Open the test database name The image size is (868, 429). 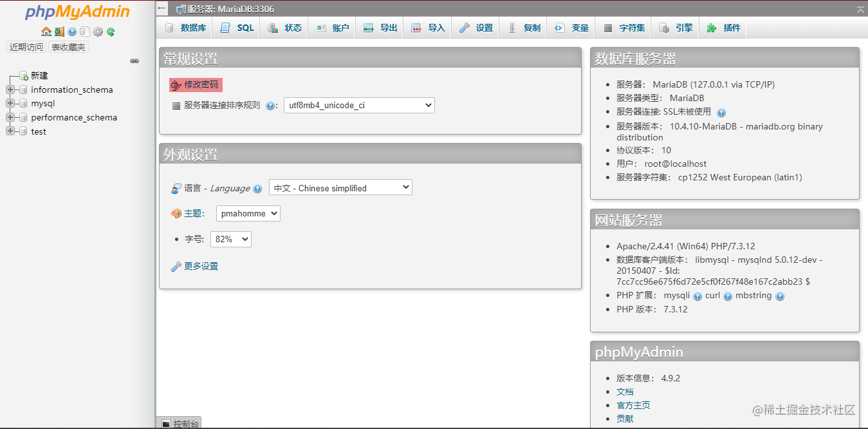[39, 131]
